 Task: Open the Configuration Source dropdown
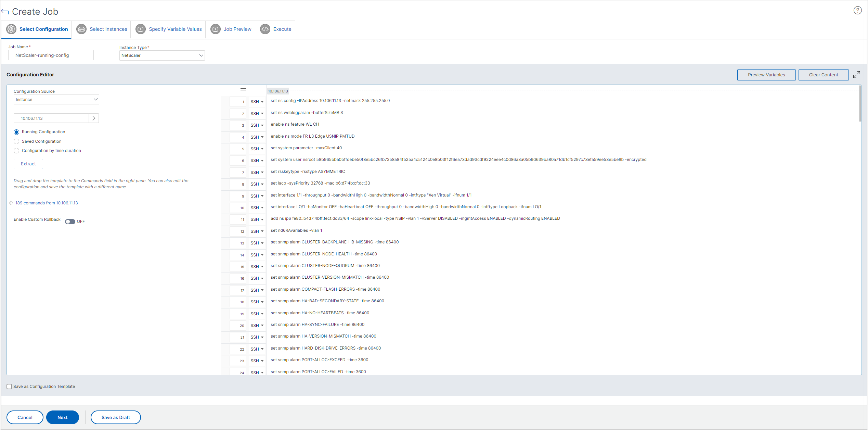click(x=56, y=100)
